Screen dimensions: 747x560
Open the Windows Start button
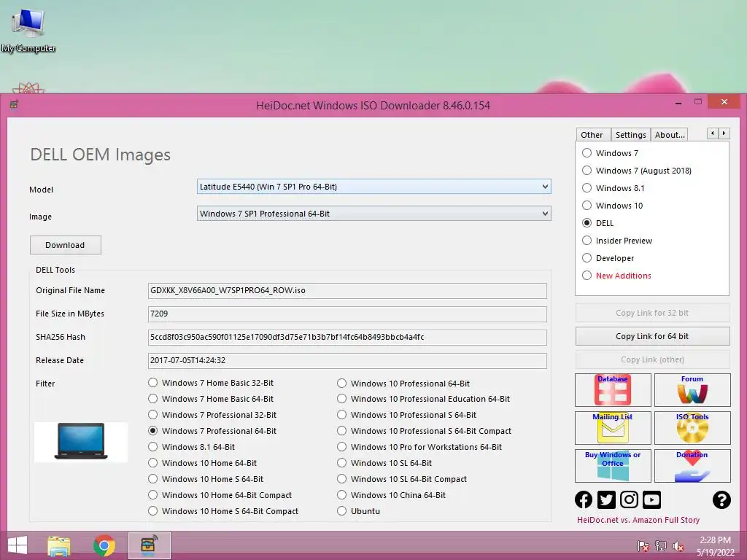pos(18,545)
